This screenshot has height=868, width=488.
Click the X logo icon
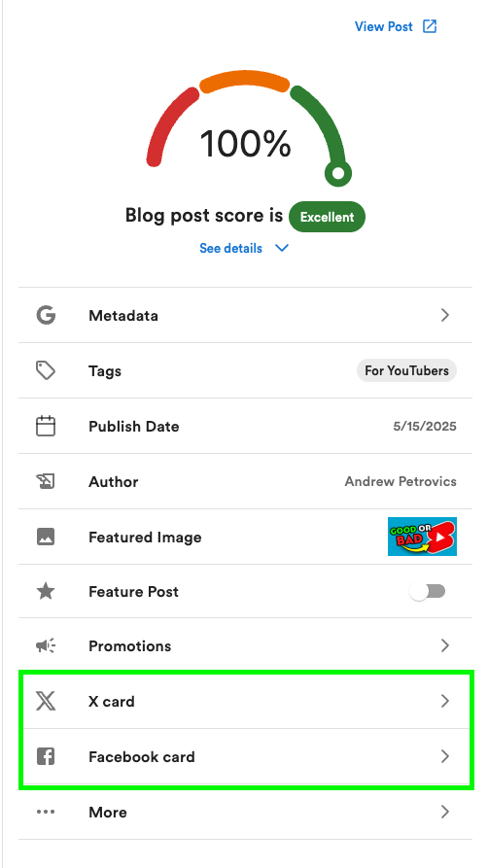(46, 701)
